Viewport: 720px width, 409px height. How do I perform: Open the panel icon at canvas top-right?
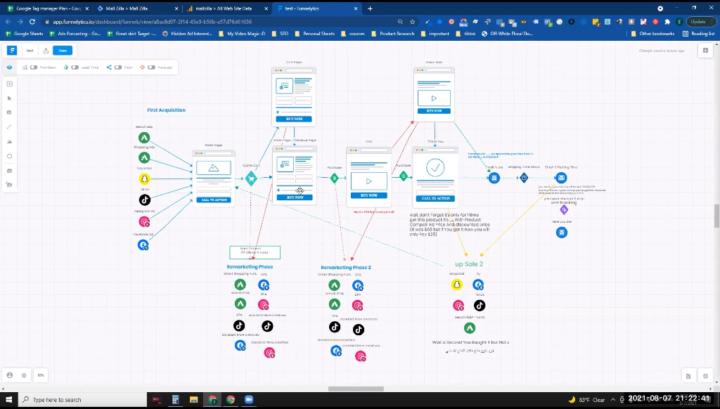(705, 50)
